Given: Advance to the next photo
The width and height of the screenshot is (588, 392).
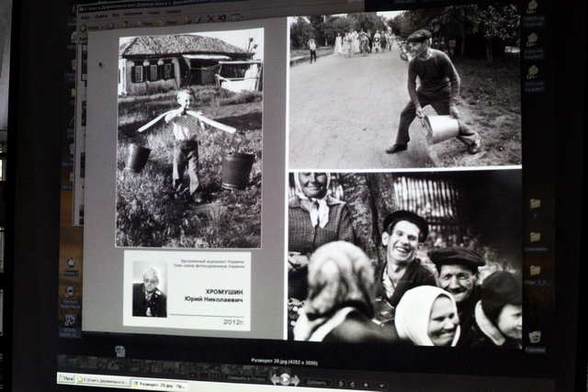Looking at the screenshot, I should coord(296,379).
